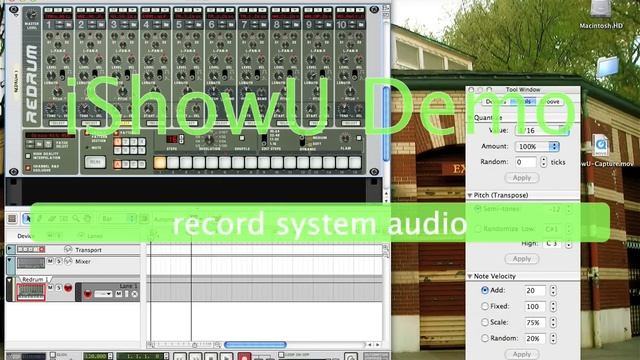Viewport: 640px width, 360px height.
Task: Click the Scale value field showing 75%
Action: click(535, 322)
